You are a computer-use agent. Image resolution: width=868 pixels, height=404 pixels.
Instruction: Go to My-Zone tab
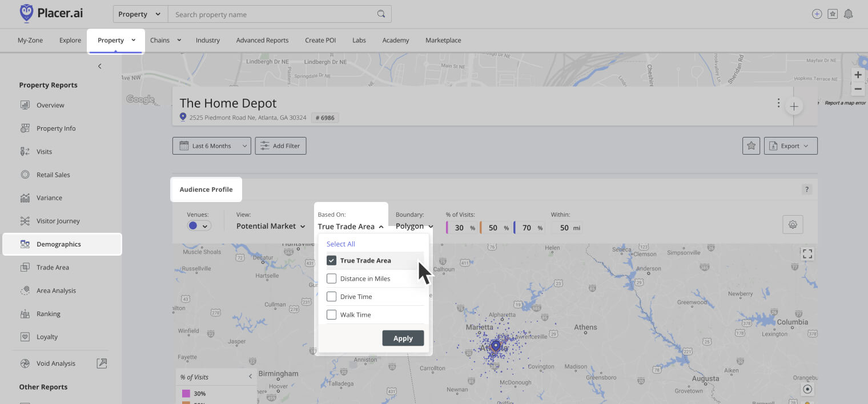click(x=30, y=41)
